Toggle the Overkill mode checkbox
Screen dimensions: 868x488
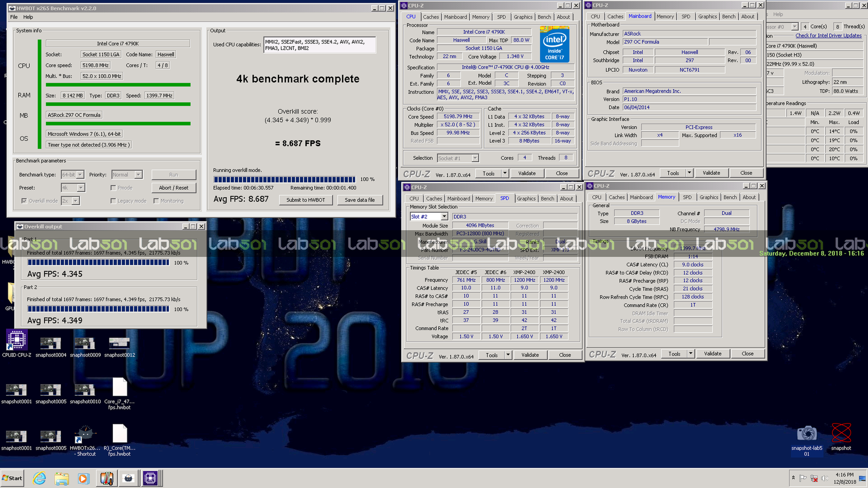pyautogui.click(x=24, y=201)
